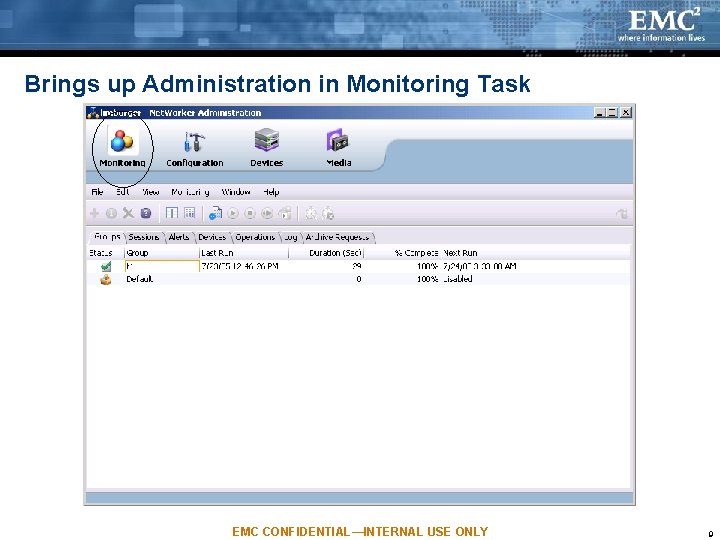Image resolution: width=720 pixels, height=540 pixels.
Task: Click Default row's 0 duration value
Action: coord(359,279)
